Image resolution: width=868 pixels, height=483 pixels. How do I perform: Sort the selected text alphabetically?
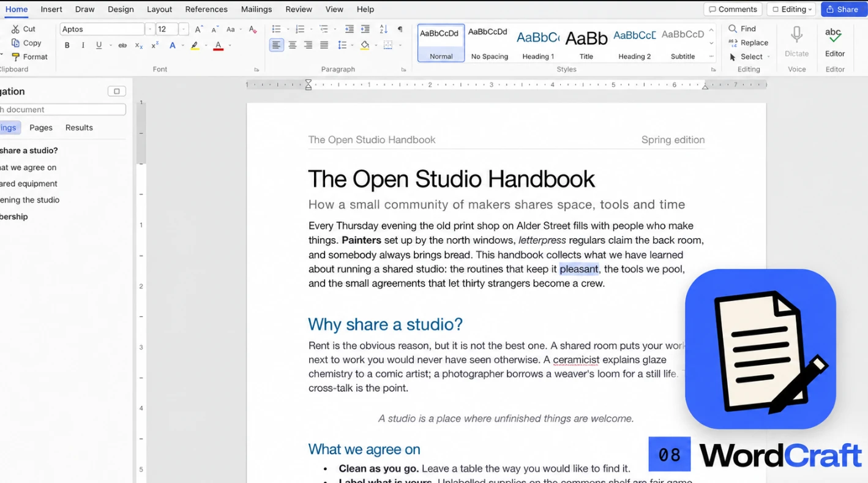pyautogui.click(x=384, y=29)
